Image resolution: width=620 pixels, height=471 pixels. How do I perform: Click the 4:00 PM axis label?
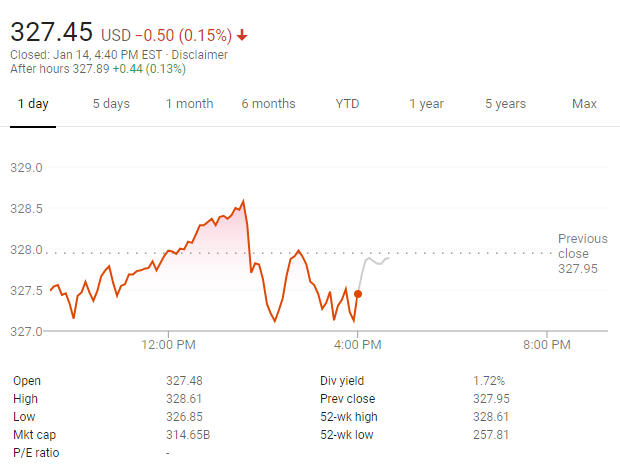pyautogui.click(x=358, y=346)
